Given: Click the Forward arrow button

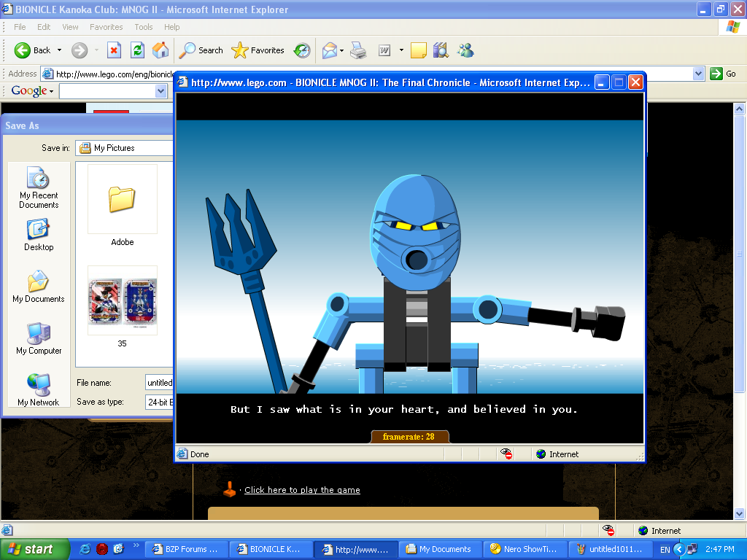Looking at the screenshot, I should [x=80, y=50].
